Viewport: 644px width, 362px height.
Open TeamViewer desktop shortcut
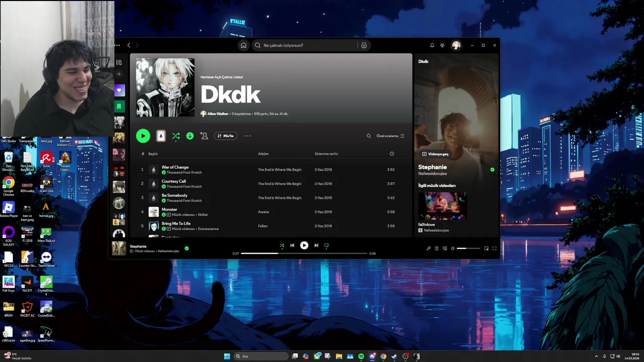pos(46,259)
